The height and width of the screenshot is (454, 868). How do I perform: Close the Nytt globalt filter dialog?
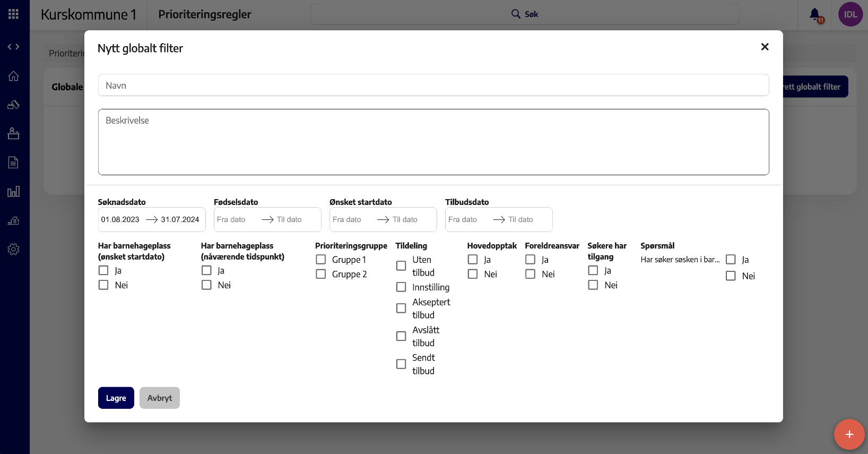pyautogui.click(x=765, y=47)
